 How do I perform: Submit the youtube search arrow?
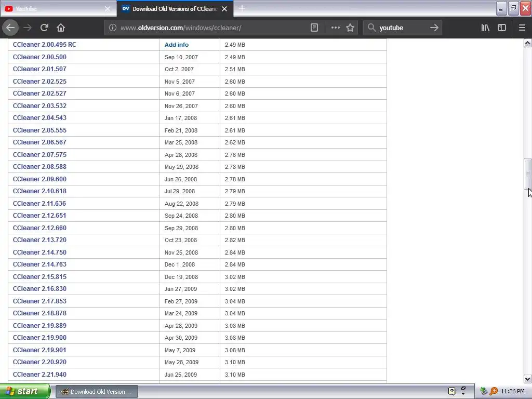(x=434, y=28)
